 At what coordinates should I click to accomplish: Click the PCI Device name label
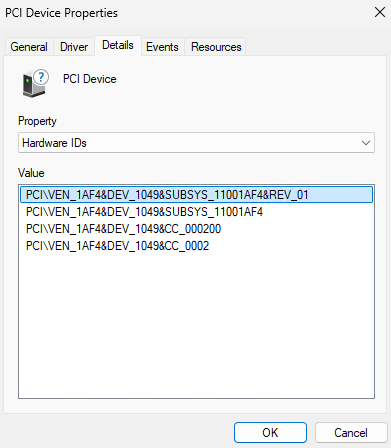tap(90, 79)
